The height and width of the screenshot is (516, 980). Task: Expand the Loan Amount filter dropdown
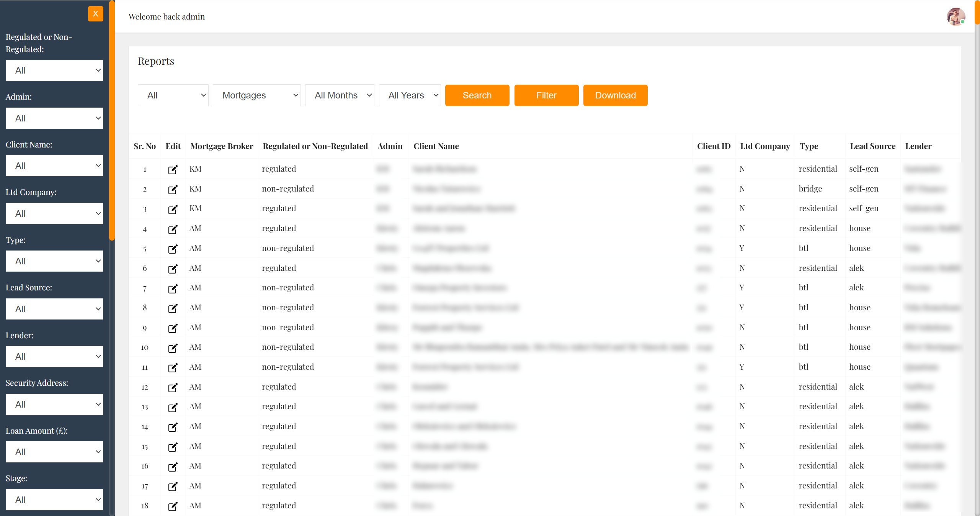click(54, 452)
